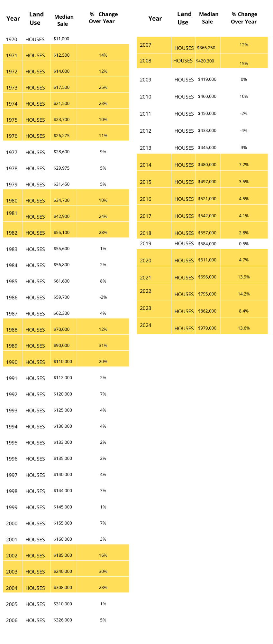Image resolution: width=273 pixels, height=644 pixels.
Task: Select the 31% change value for 1989
Action: coord(103,346)
